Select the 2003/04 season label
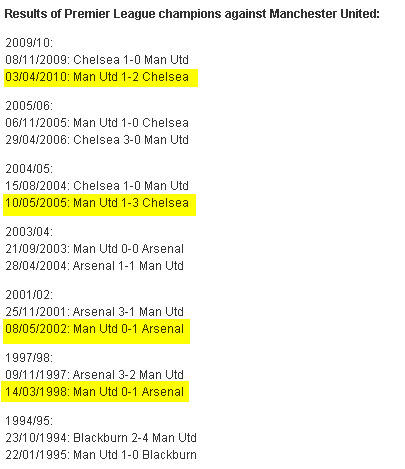The height and width of the screenshot is (469, 405). [29, 232]
